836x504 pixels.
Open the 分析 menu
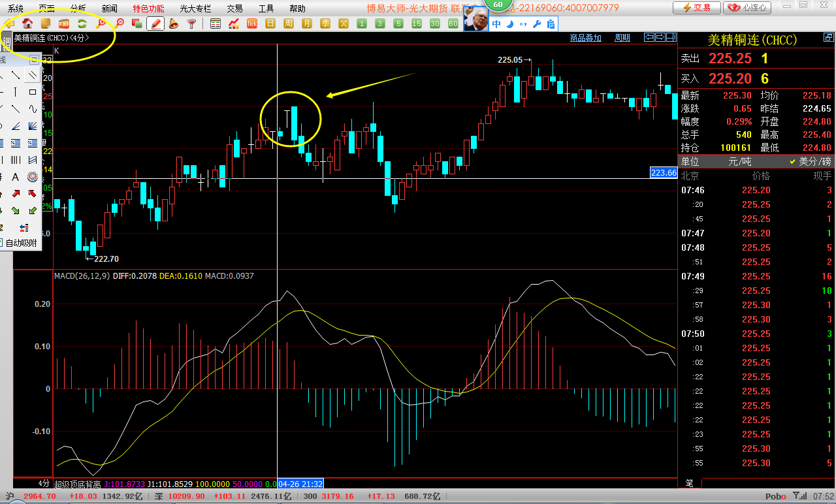(x=78, y=8)
